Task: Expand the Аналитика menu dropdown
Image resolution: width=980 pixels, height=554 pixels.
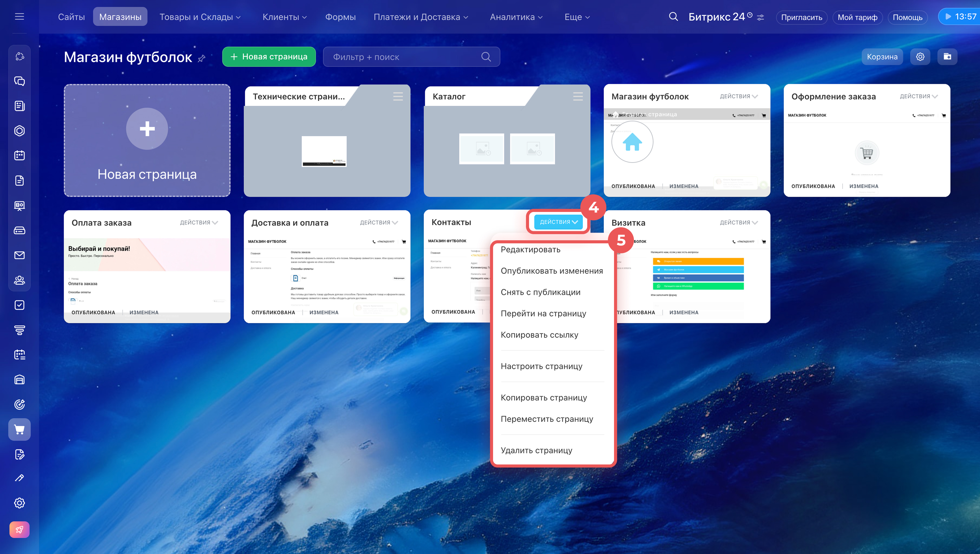Action: coord(516,17)
